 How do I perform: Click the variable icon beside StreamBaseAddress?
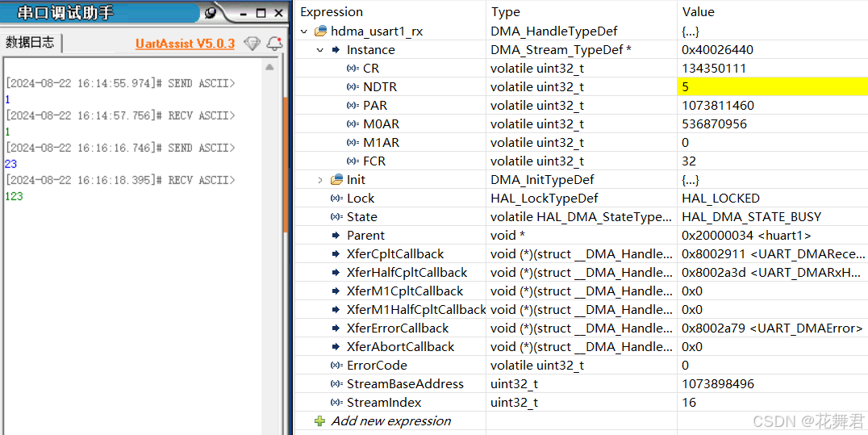(x=336, y=384)
